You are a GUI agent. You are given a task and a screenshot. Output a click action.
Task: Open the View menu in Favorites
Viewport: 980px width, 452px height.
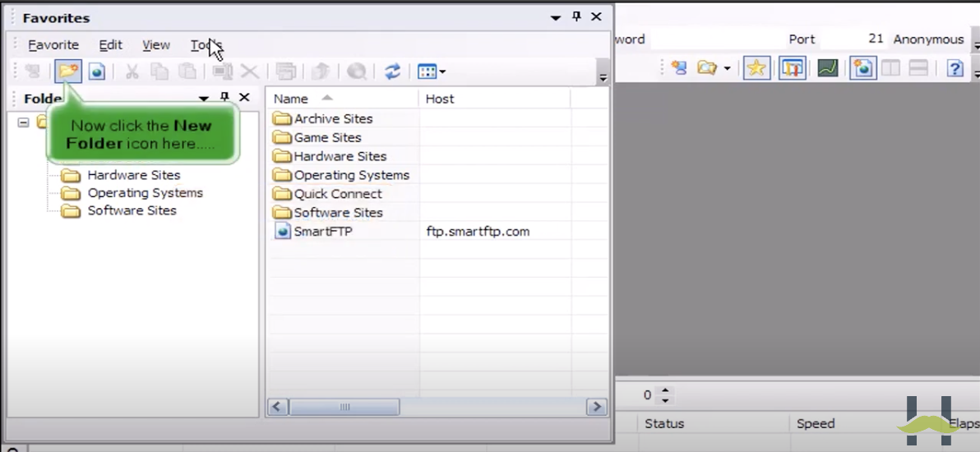click(156, 45)
